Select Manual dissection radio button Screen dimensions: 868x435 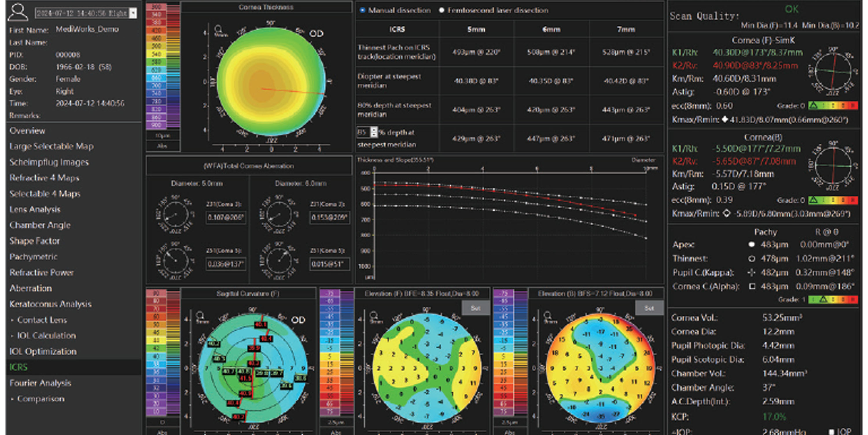[362, 10]
